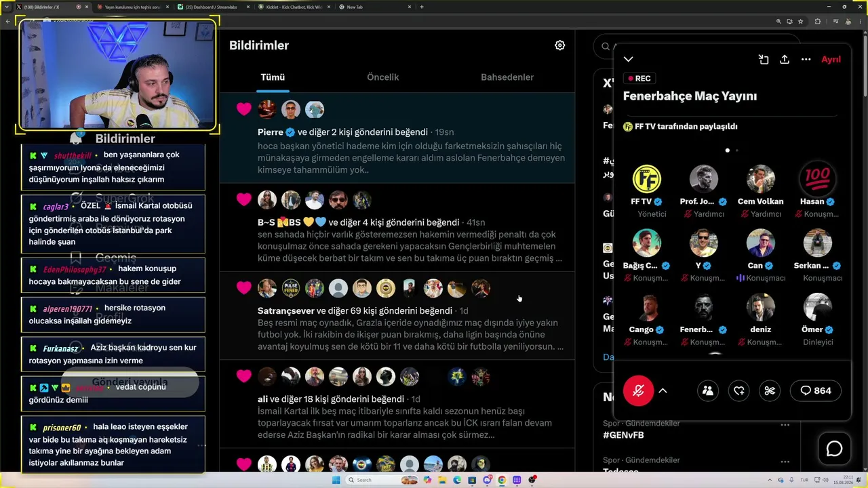
Task: Open the floating chat message button
Action: [x=834, y=449]
